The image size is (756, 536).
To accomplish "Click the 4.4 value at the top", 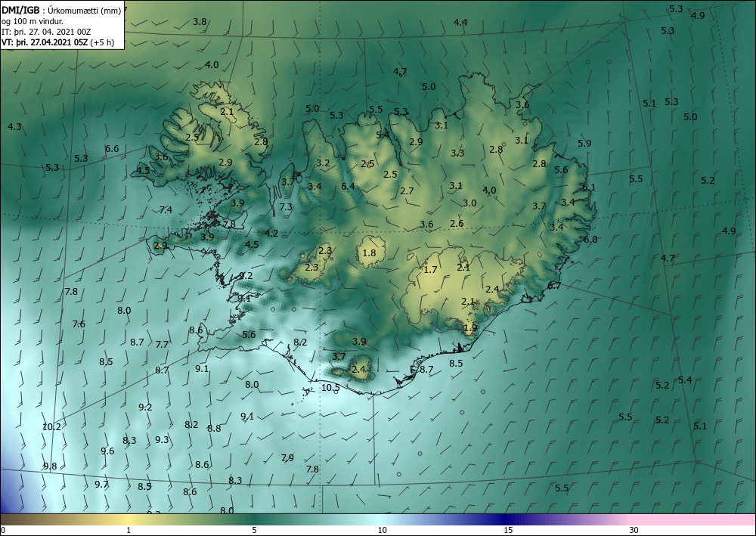I will pyautogui.click(x=460, y=22).
